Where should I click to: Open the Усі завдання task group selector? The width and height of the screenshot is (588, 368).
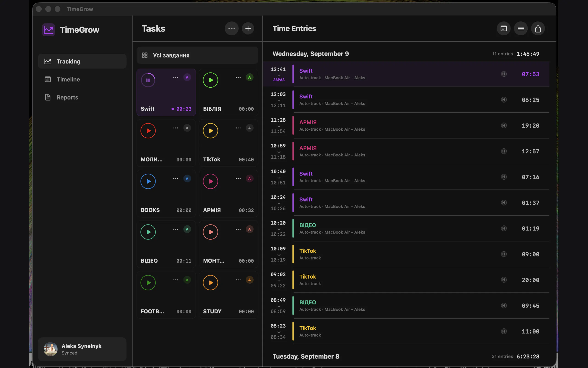[197, 55]
